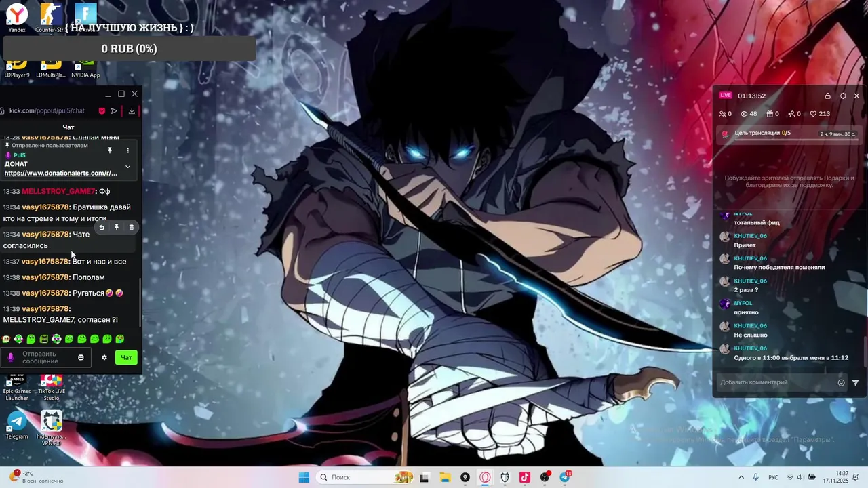868x488 pixels.
Task: Reply to the hovered 'Чате согласились' message
Action: pos(102,228)
